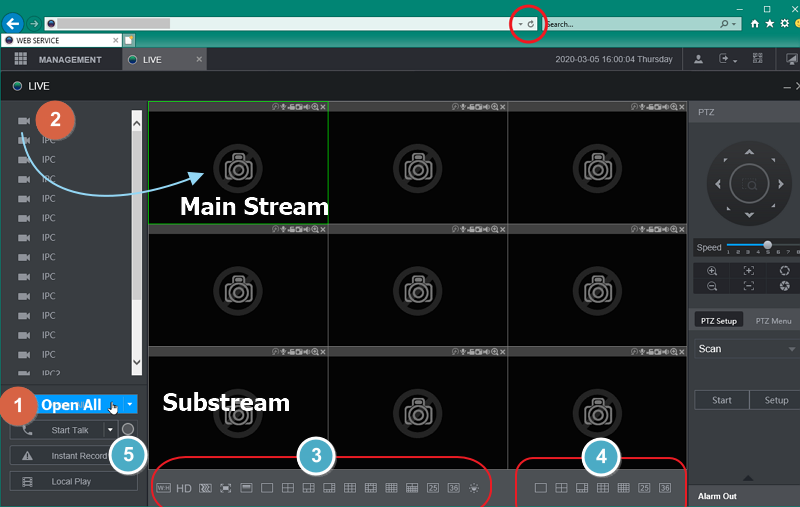Refresh the browser page
The height and width of the screenshot is (507, 800).
pyautogui.click(x=531, y=23)
